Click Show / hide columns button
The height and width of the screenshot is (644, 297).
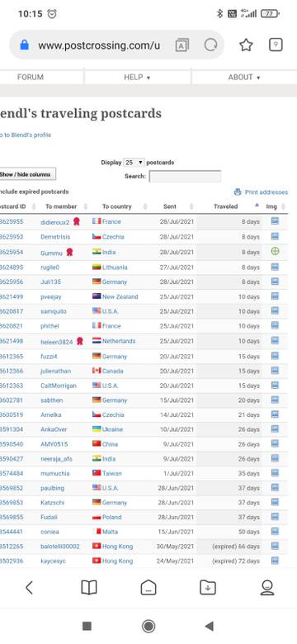pyautogui.click(x=27, y=174)
